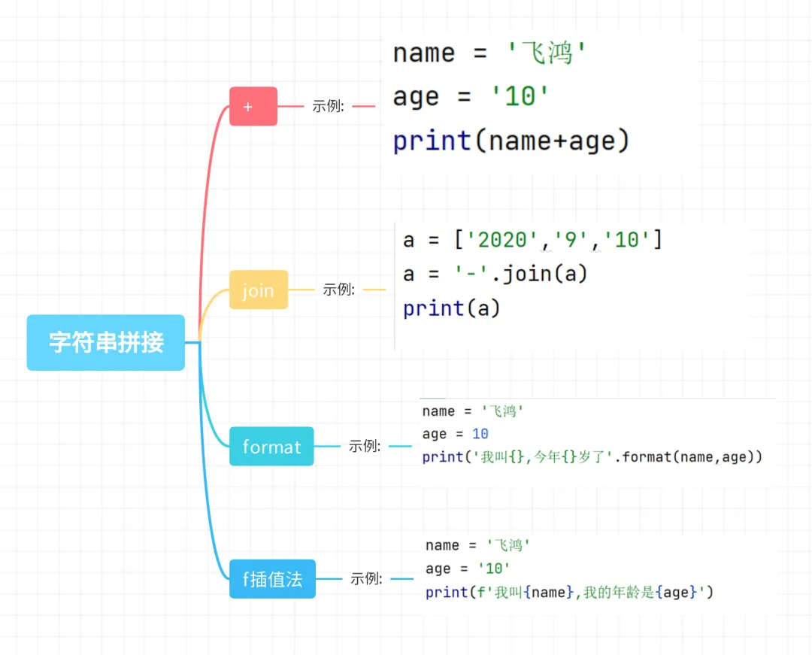The image size is (812, 655).
Task: Select the format node
Action: click(271, 447)
